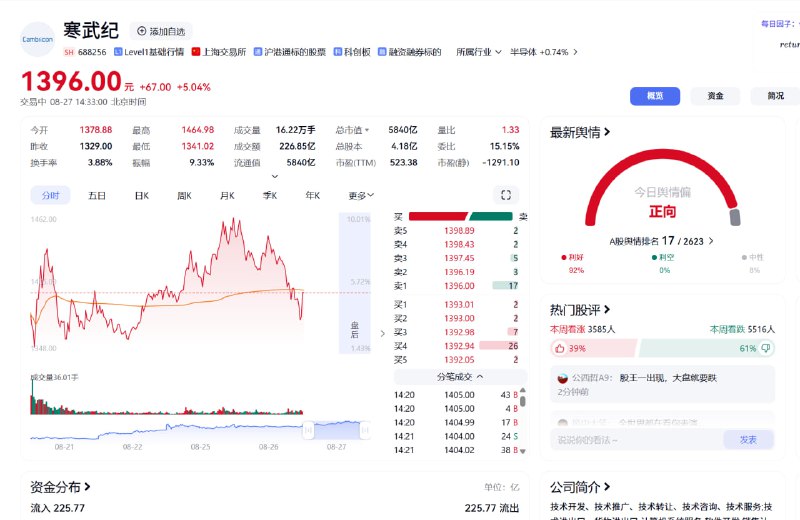Click the 科创板 tag
The image size is (800, 520).
coord(352,52)
